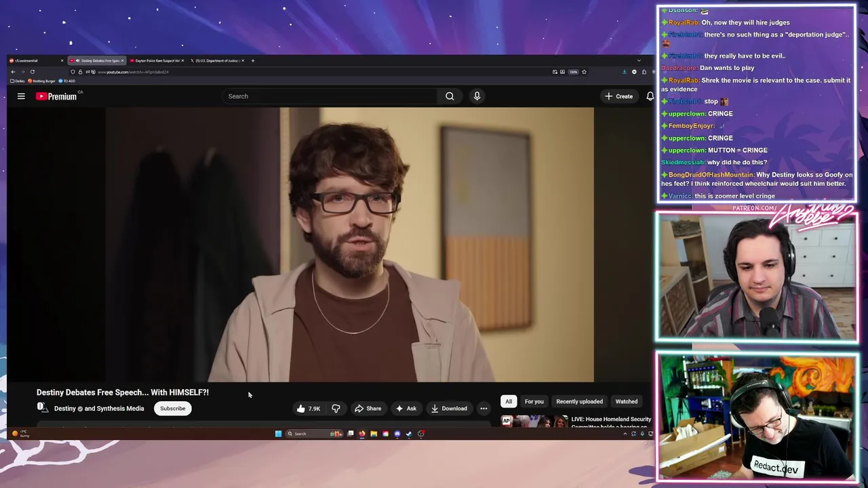Open the YouTube hamburger guide menu

[21, 96]
